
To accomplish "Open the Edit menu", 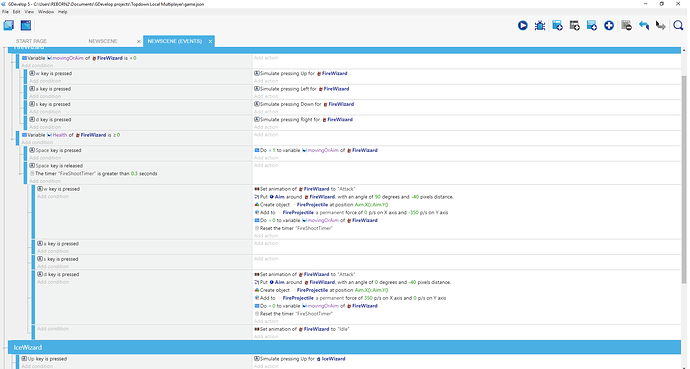I will 16,12.
